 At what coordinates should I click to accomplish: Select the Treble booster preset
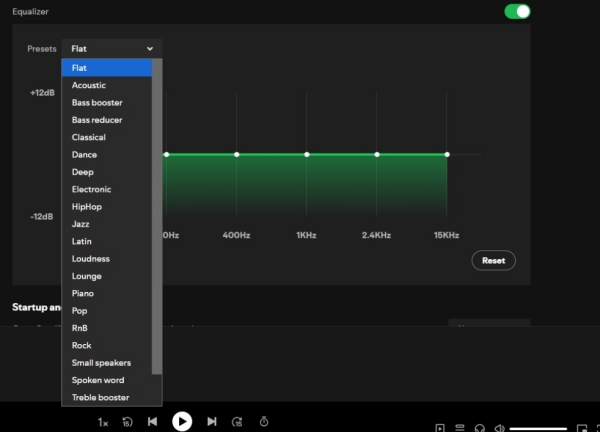(107, 397)
